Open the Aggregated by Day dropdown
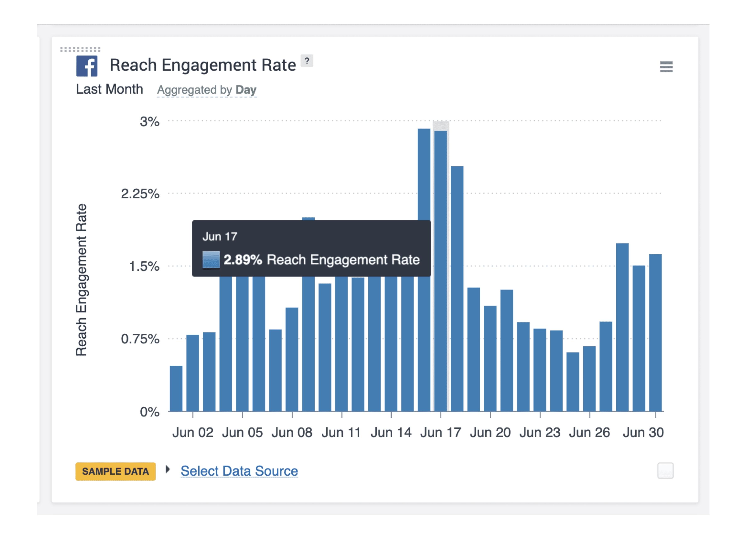This screenshot has width=747, height=560. 207,90
